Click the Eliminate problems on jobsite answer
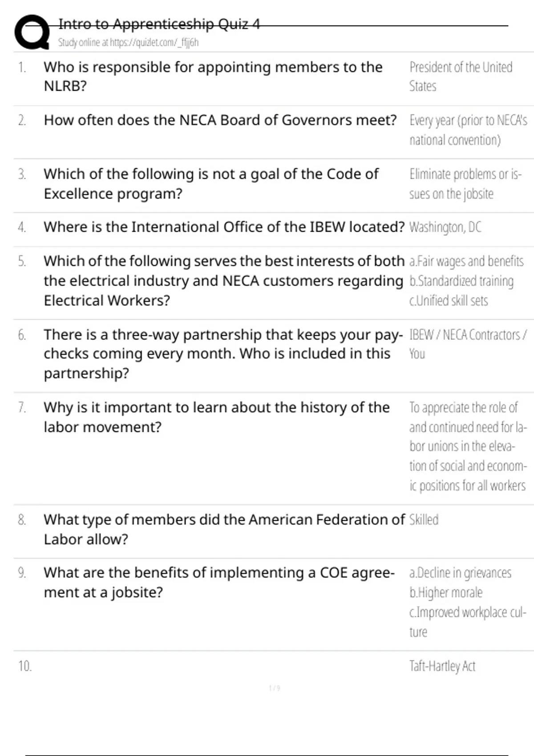 click(x=465, y=184)
